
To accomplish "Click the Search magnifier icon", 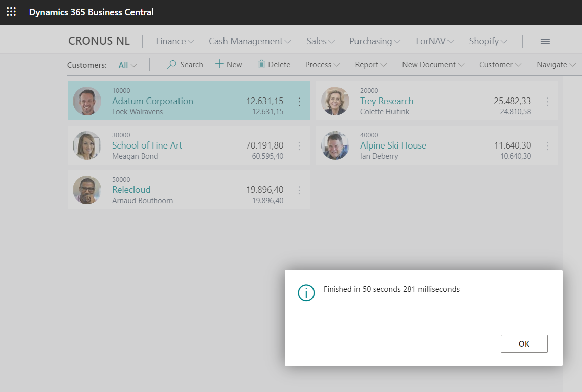I will 172,65.
